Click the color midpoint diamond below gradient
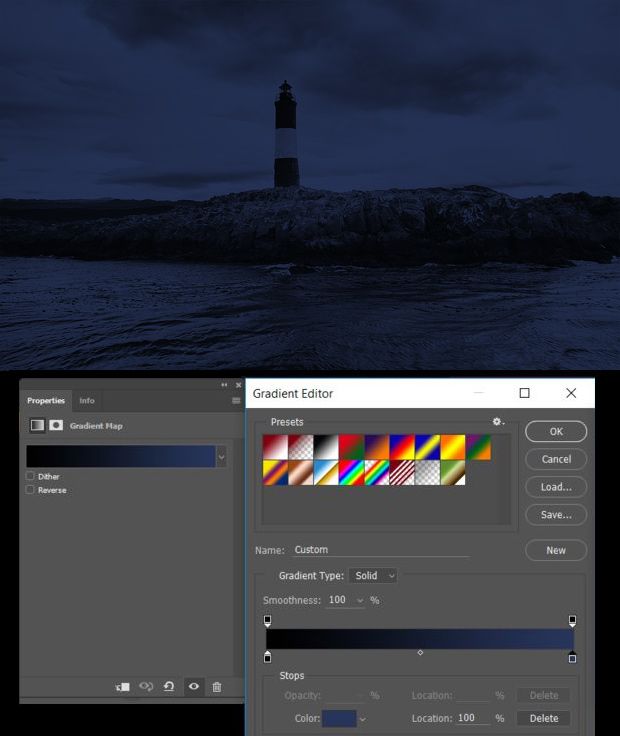Screen dimensions: 620x736 (420, 652)
